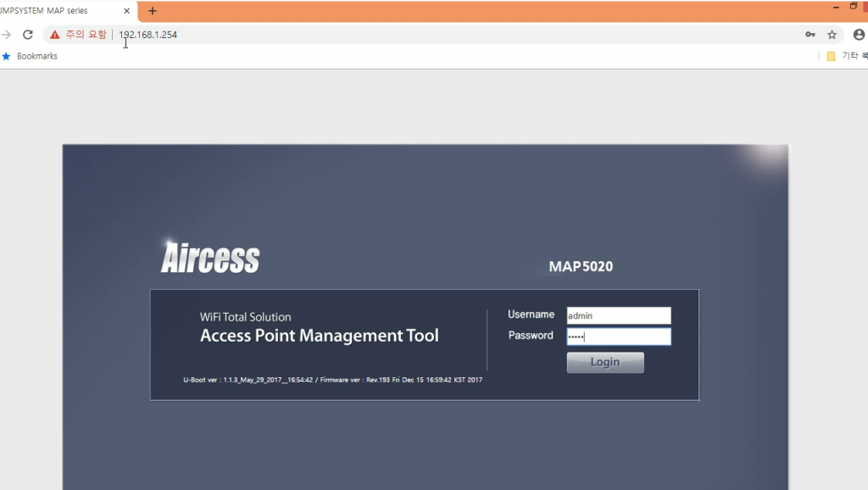Viewport: 868px width, 490px height.
Task: Click the Login button
Action: click(x=605, y=362)
